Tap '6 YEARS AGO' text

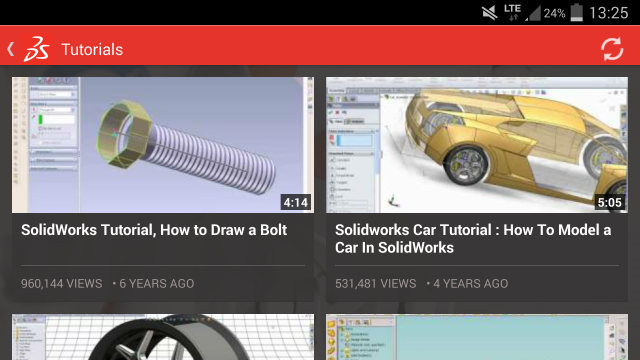click(x=156, y=284)
